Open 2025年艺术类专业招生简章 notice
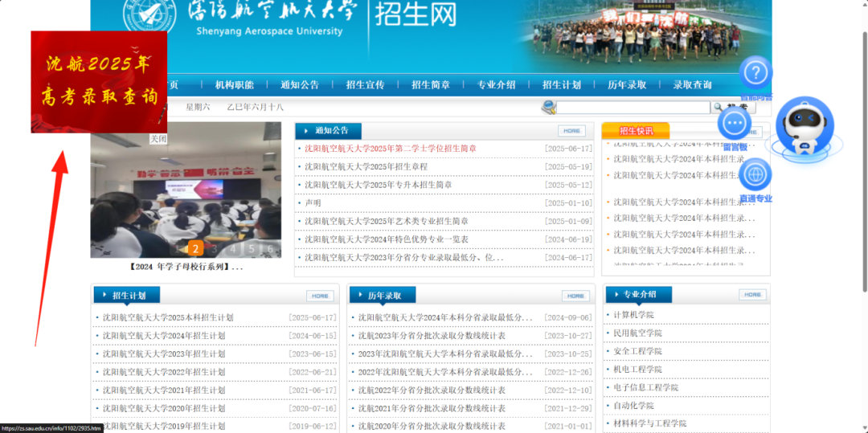Viewport: 868px width, 433px height. [387, 221]
